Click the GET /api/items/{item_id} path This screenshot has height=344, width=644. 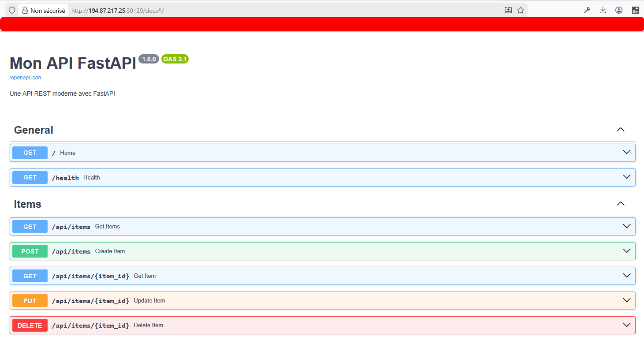pos(90,276)
